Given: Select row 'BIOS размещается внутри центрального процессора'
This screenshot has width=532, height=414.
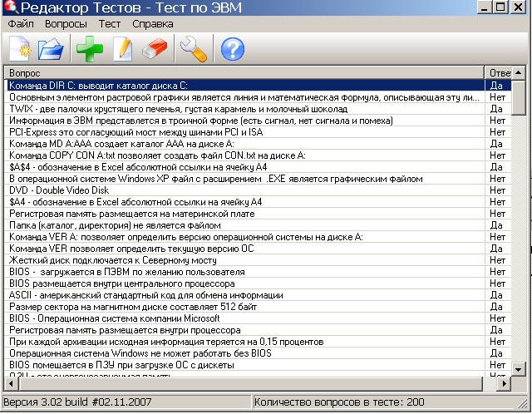Looking at the screenshot, I should point(258,283).
